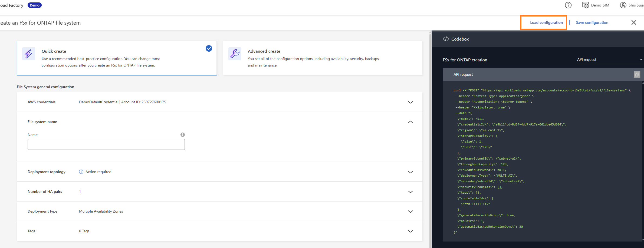Viewport: 644px width, 248px height.
Task: Click the Action required info icon
Action: (x=81, y=172)
